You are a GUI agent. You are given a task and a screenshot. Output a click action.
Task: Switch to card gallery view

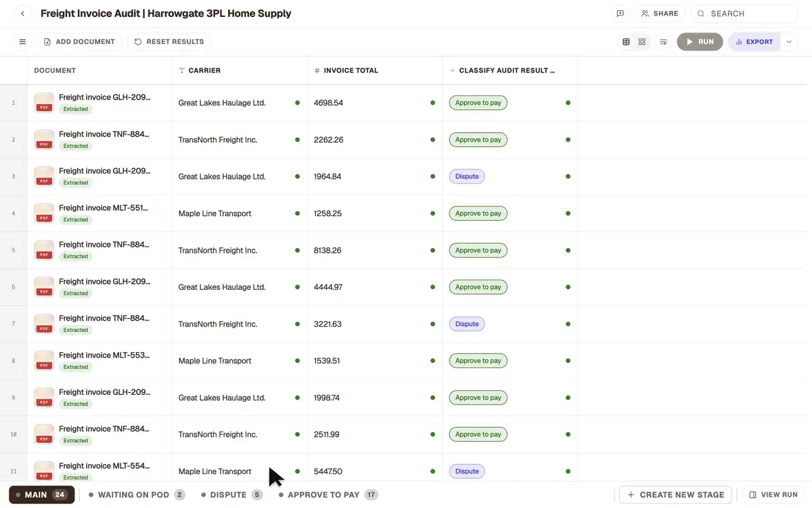click(x=642, y=42)
